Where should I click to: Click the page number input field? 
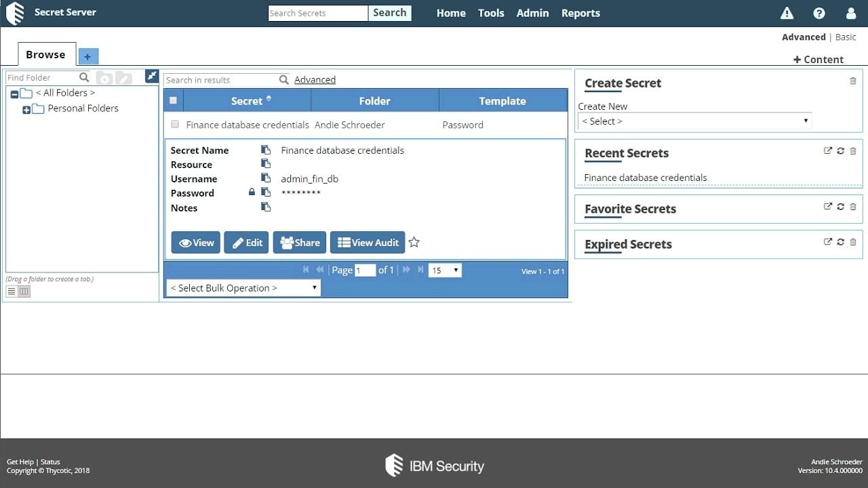(x=365, y=270)
